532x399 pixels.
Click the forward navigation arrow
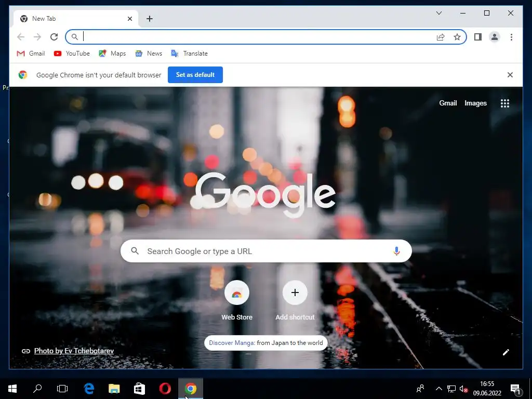[37, 37]
